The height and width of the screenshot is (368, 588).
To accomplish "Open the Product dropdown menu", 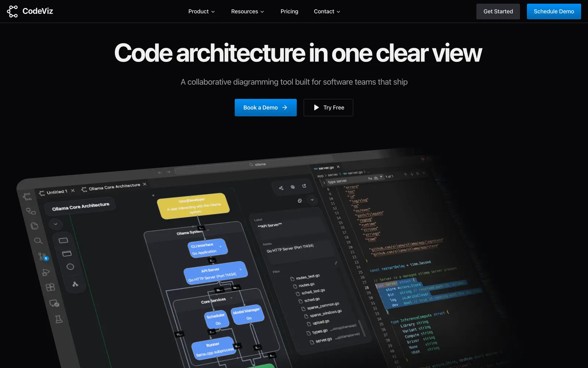I will tap(201, 11).
